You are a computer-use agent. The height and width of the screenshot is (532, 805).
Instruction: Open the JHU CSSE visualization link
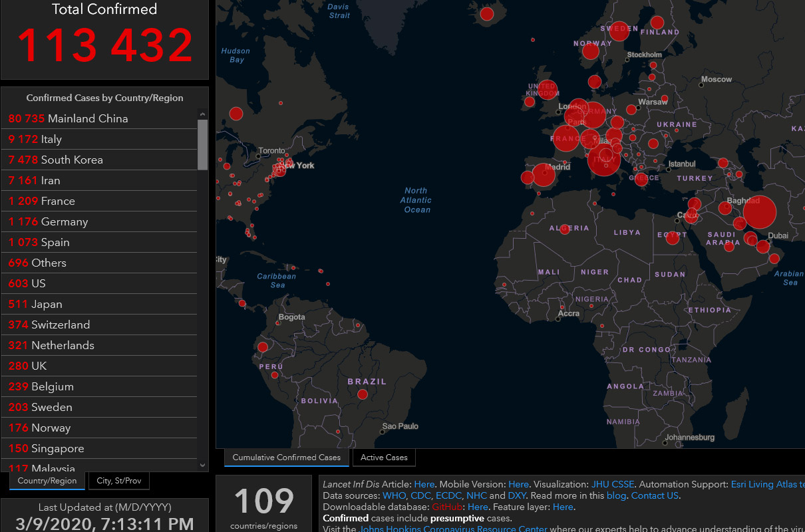point(613,484)
